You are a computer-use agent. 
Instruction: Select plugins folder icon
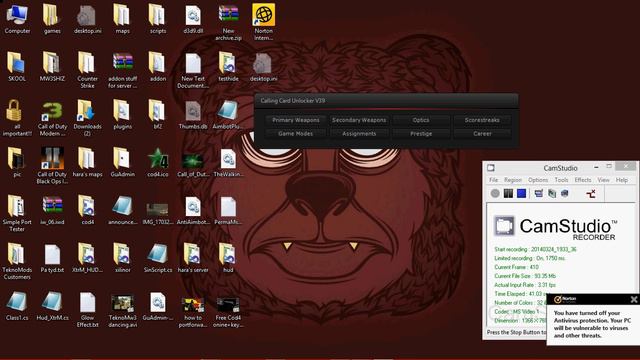pos(122,115)
